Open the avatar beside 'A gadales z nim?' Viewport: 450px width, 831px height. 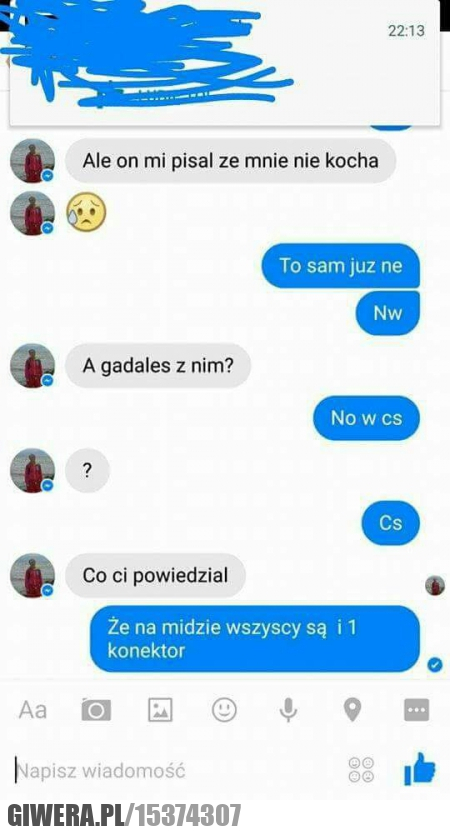tap(33, 366)
